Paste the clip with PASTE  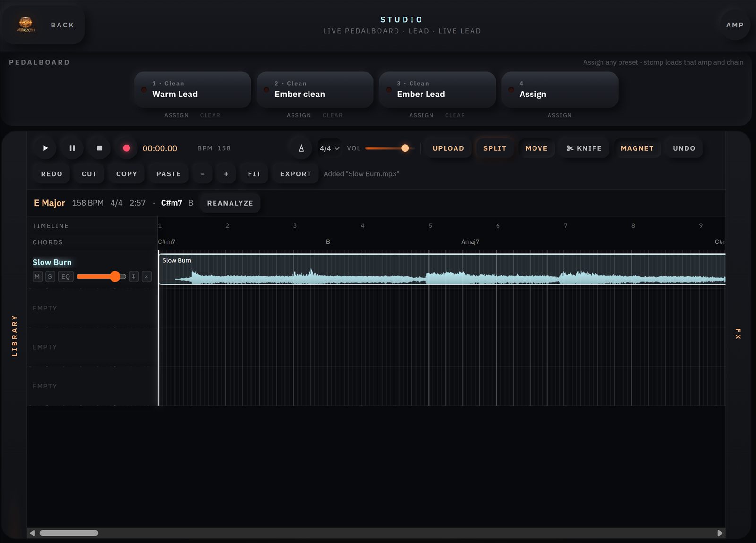(169, 174)
